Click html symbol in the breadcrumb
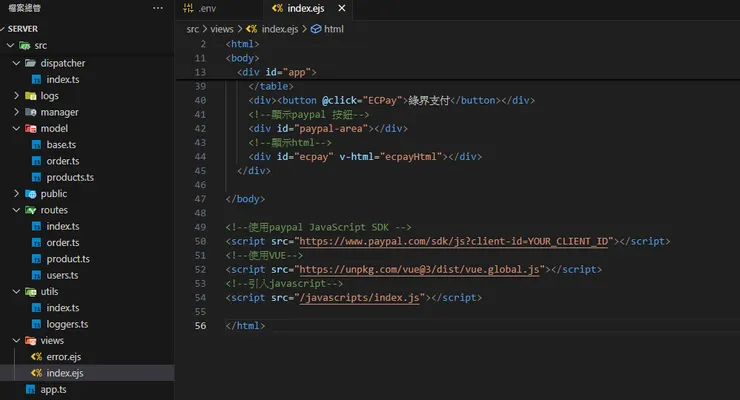The image size is (740, 400). 334,29
